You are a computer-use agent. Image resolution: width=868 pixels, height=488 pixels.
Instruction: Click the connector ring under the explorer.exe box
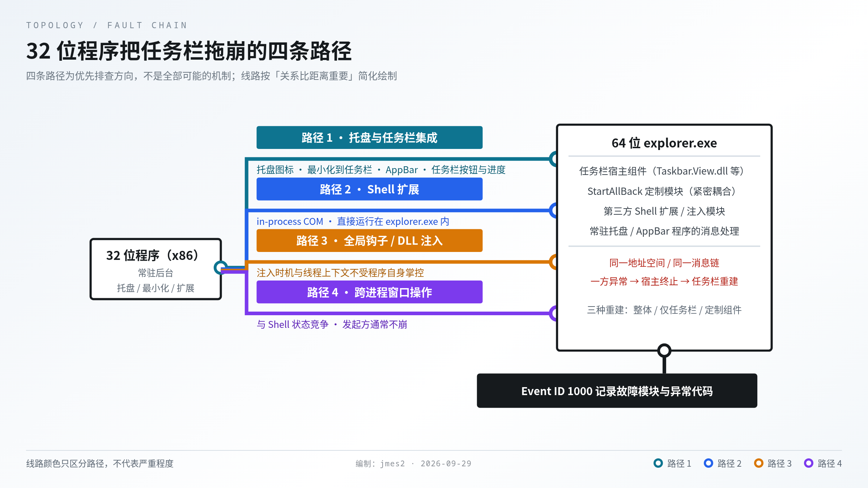(x=664, y=350)
